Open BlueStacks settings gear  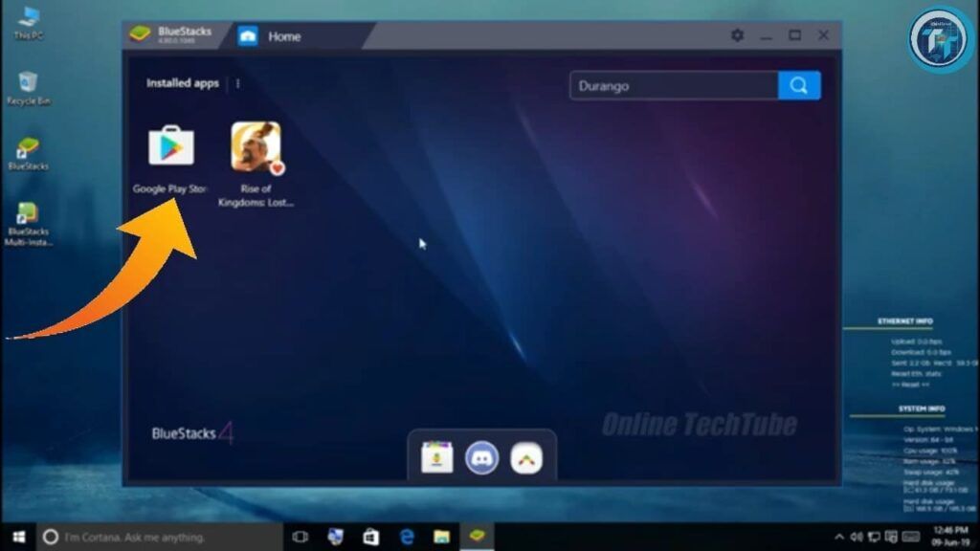(x=738, y=35)
